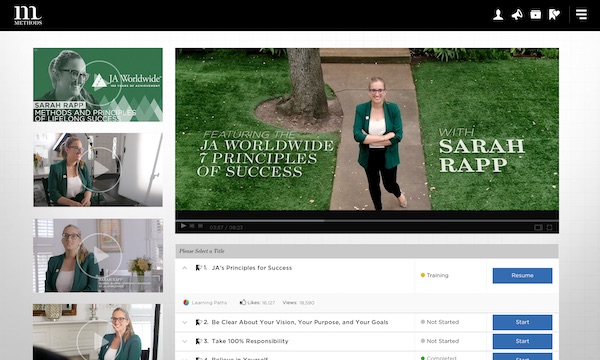This screenshot has height=360, width=600.
Task: Play second sidebar video with studio light
Action: [x=98, y=170]
